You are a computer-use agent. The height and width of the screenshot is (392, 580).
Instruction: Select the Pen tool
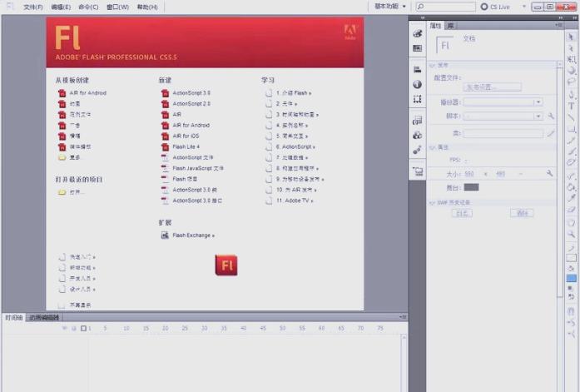572,95
